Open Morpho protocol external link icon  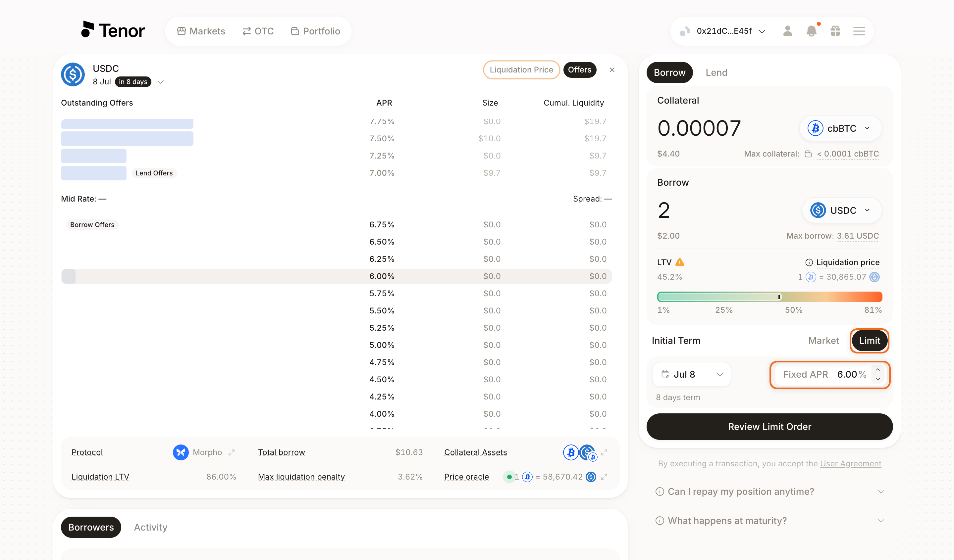click(231, 452)
